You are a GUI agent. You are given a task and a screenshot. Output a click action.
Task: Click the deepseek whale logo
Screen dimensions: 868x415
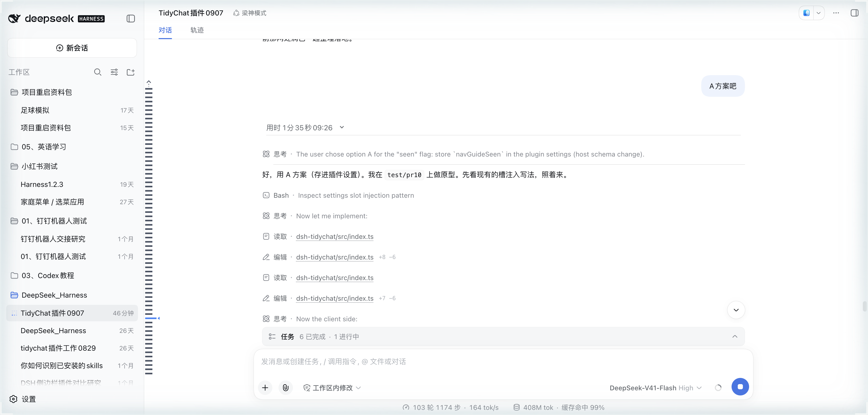(14, 19)
